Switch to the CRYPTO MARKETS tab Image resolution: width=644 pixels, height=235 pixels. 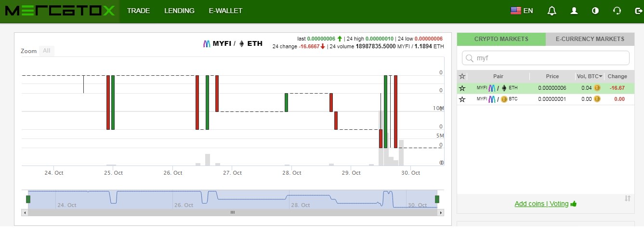501,39
